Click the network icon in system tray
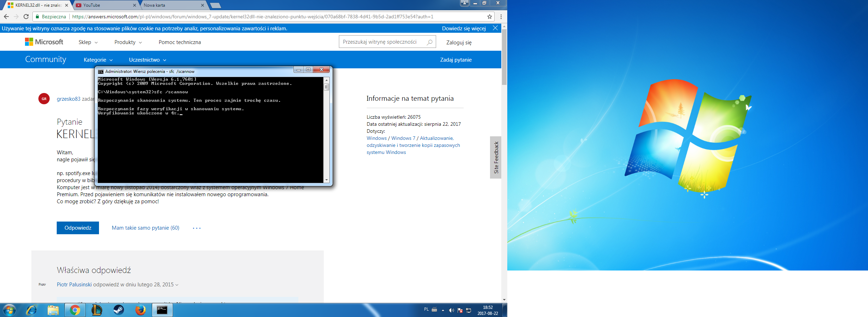The width and height of the screenshot is (868, 317). 469,310
